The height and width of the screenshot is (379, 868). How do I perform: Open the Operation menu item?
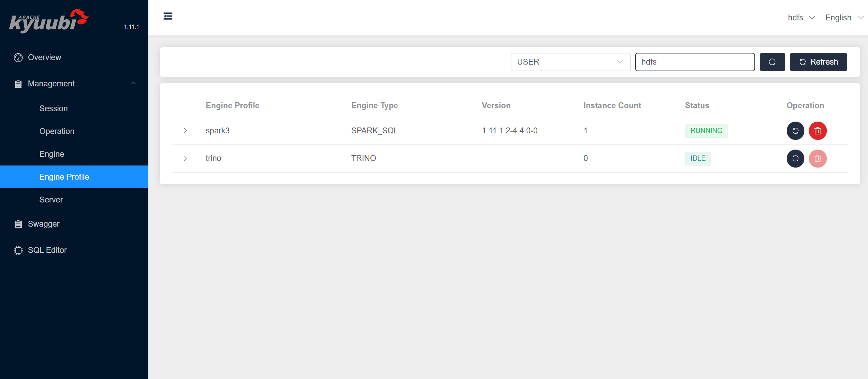(74, 131)
